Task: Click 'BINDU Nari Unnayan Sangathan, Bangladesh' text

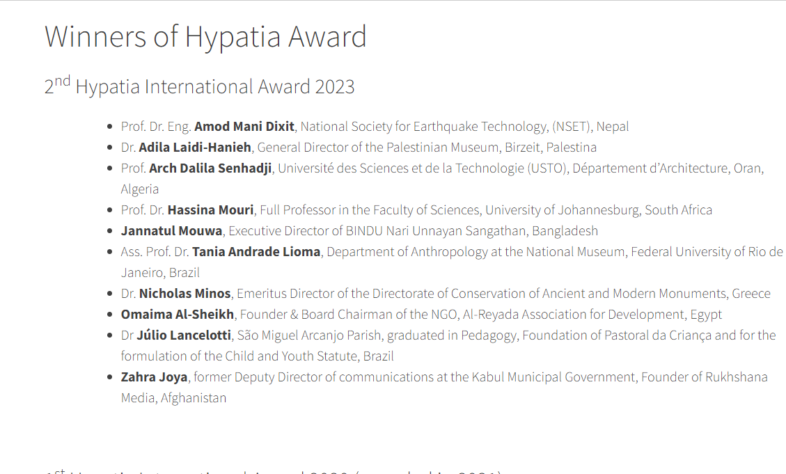Action: 472,231
